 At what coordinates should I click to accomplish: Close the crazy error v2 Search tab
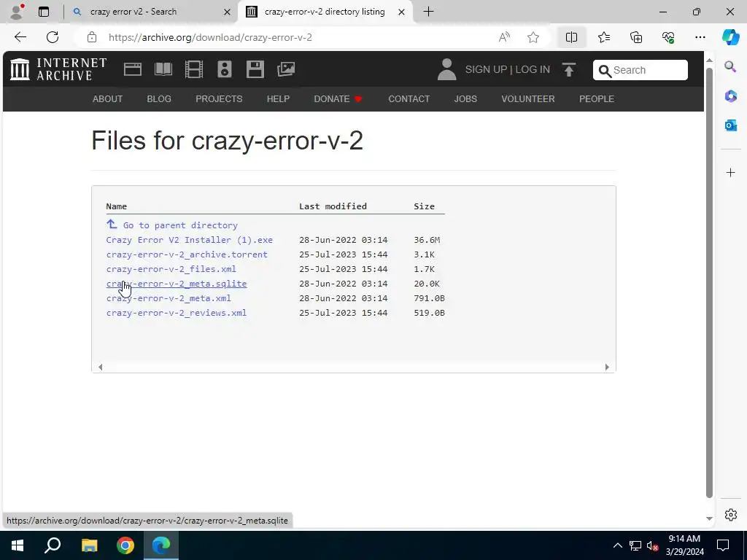228,12
